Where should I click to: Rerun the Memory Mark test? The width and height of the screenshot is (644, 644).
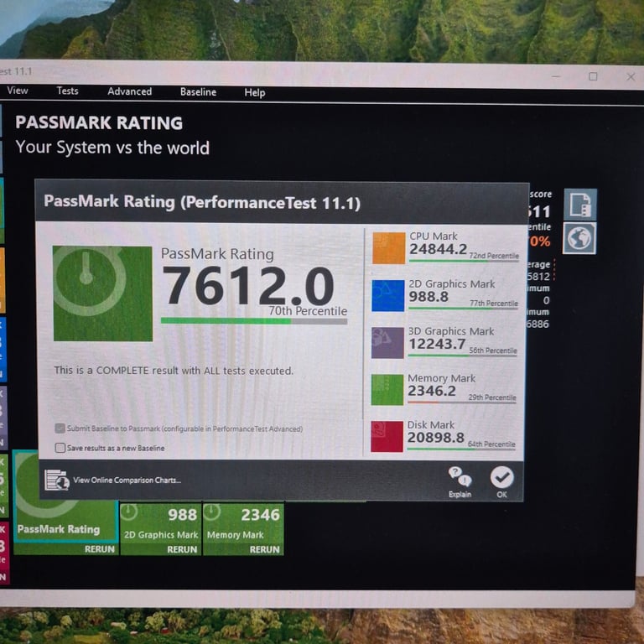click(264, 549)
